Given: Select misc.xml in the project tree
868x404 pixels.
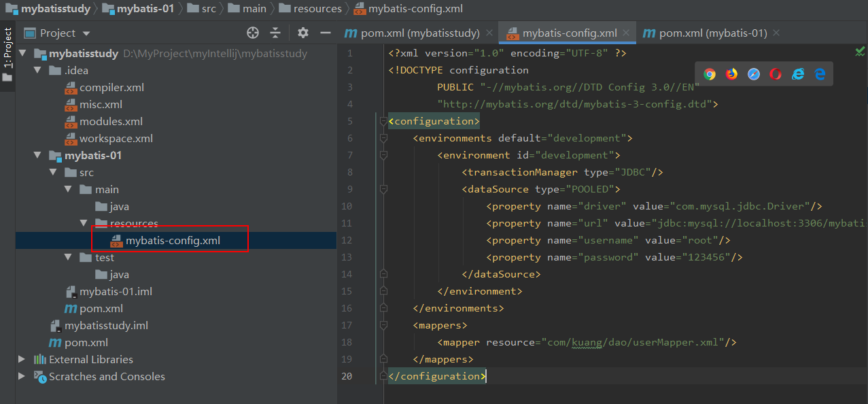Looking at the screenshot, I should tap(102, 104).
